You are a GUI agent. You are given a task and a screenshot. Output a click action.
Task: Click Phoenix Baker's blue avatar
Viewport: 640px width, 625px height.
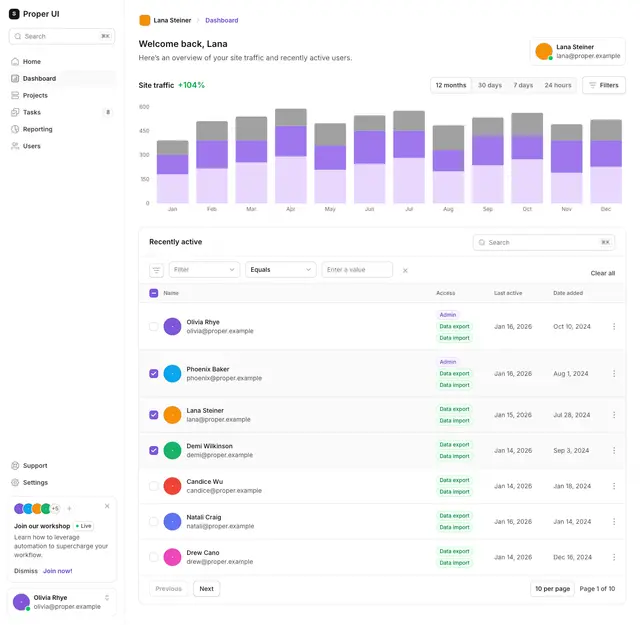click(172, 374)
